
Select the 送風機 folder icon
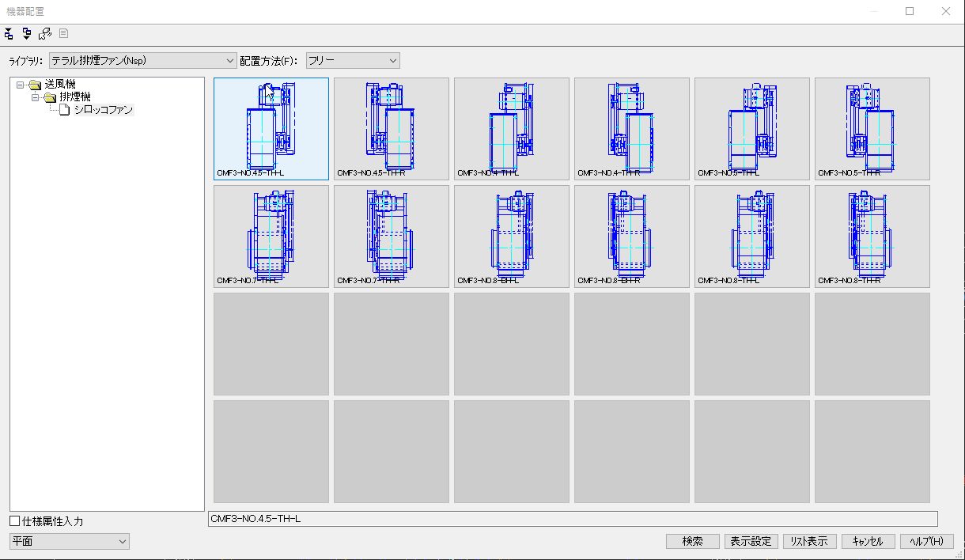click(34, 85)
